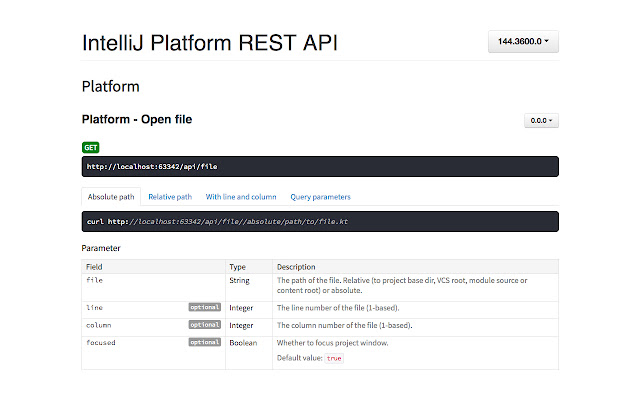Click the green GET method badge
Screen dimensions: 640x400
point(90,147)
